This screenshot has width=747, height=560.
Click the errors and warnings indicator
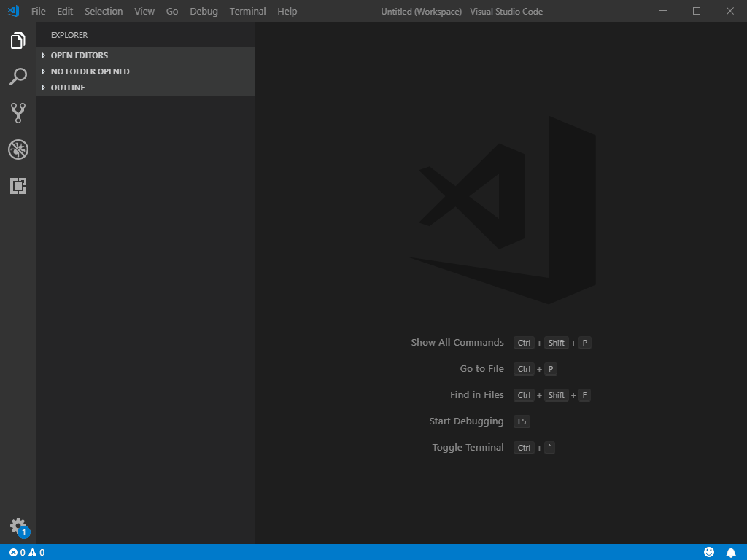(x=27, y=552)
